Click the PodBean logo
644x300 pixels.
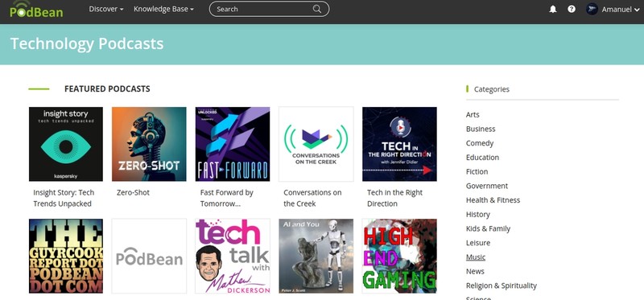pyautogui.click(x=36, y=9)
